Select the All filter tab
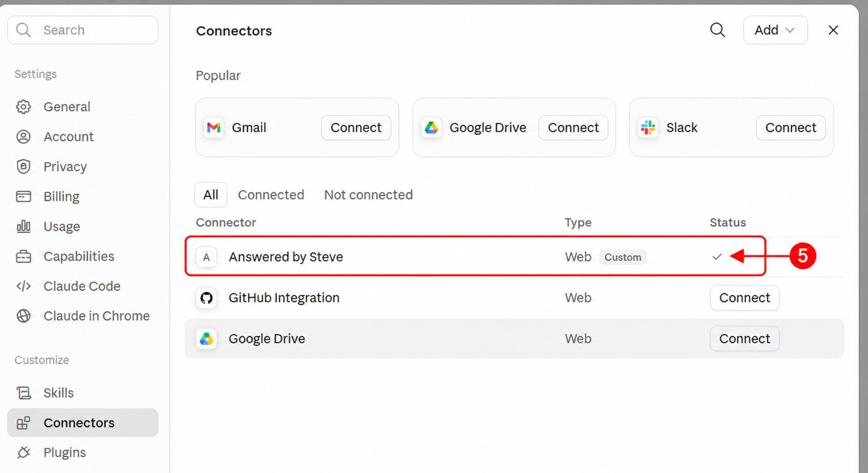Screen dimensions: 868x473 211,195
